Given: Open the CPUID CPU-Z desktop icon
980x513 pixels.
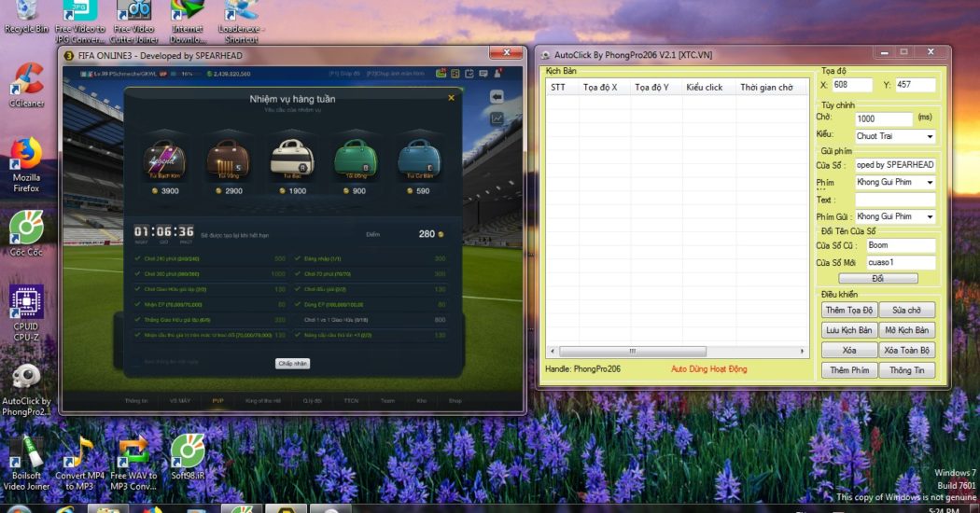Looking at the screenshot, I should pyautogui.click(x=26, y=313).
